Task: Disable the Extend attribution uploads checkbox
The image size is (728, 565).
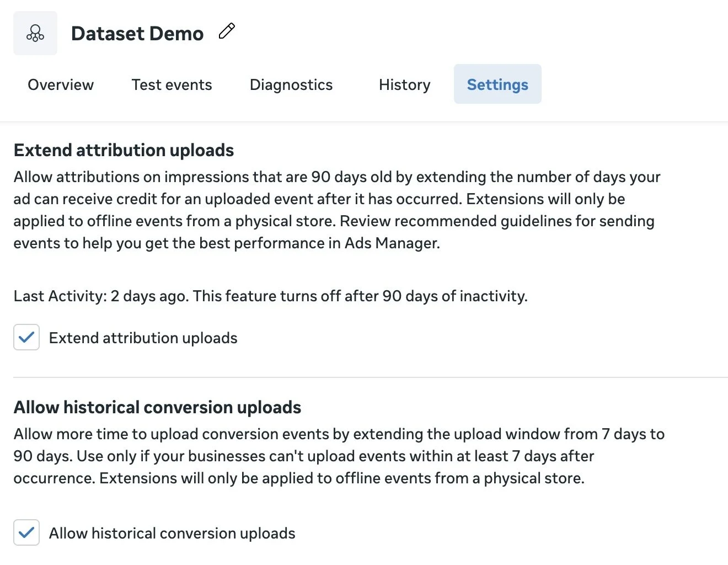Action: coord(26,337)
